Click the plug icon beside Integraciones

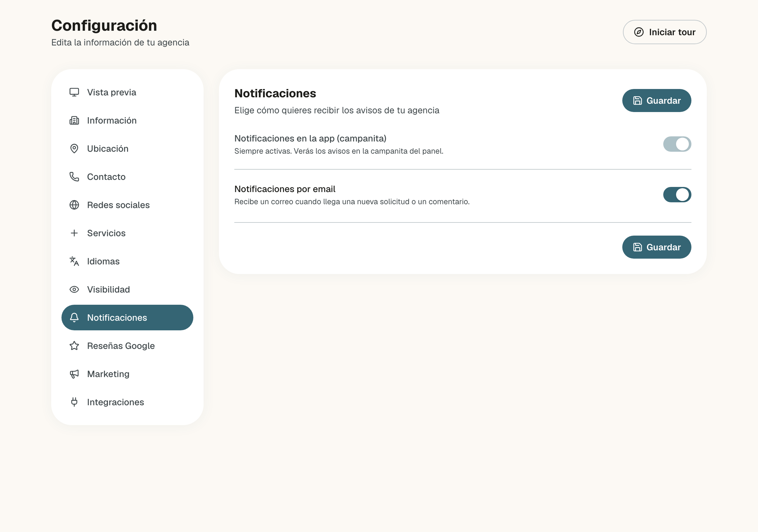point(74,402)
